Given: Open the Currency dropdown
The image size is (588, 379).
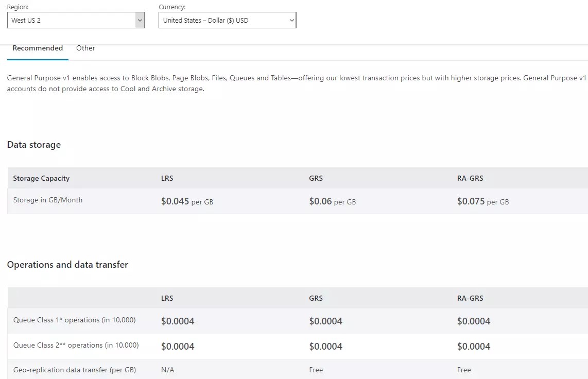Looking at the screenshot, I should [227, 20].
